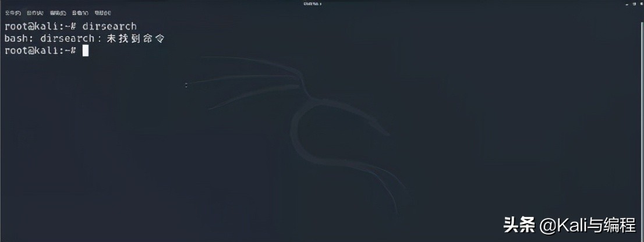Open the 文件(F) File menu
This screenshot has height=242, width=644.
[13, 13]
